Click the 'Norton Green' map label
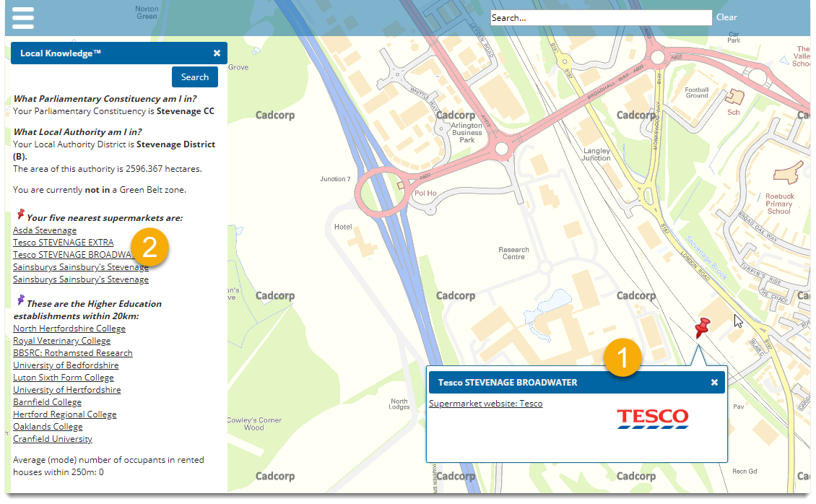Image resolution: width=816 pixels, height=504 pixels. coord(147,12)
